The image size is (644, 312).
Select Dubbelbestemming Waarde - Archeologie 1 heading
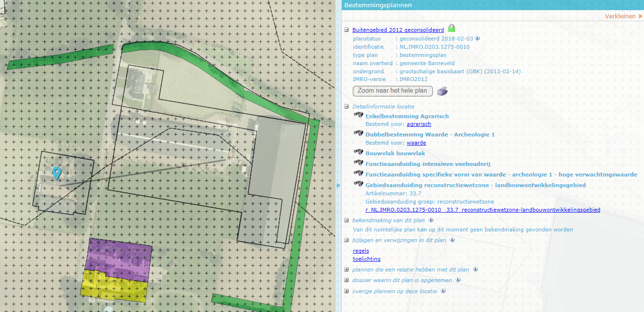click(430, 135)
